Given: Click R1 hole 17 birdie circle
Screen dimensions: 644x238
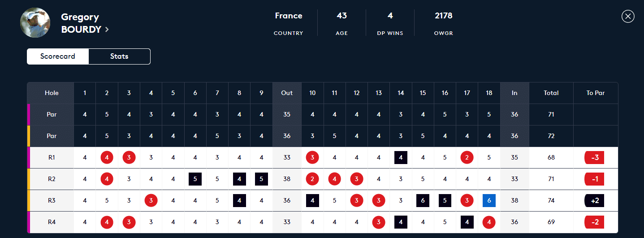Looking at the screenshot, I should click(x=467, y=158).
